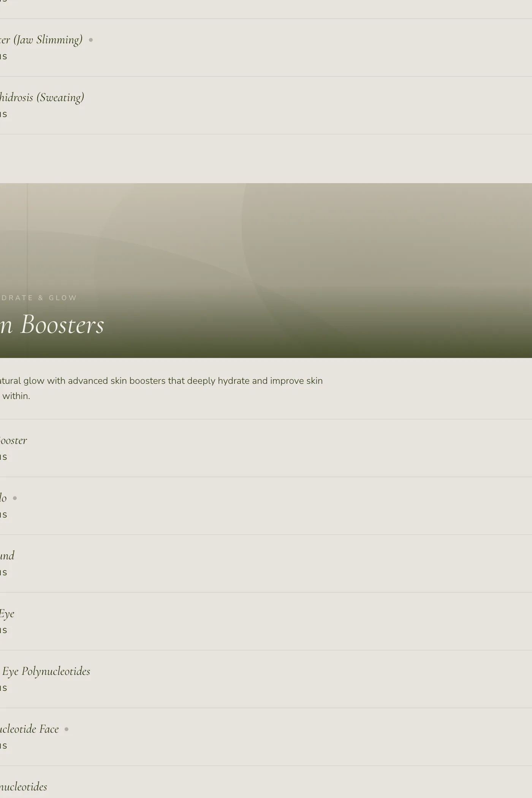Click the dot next to "ucleotide Face"
532x798 pixels.
[66, 729]
